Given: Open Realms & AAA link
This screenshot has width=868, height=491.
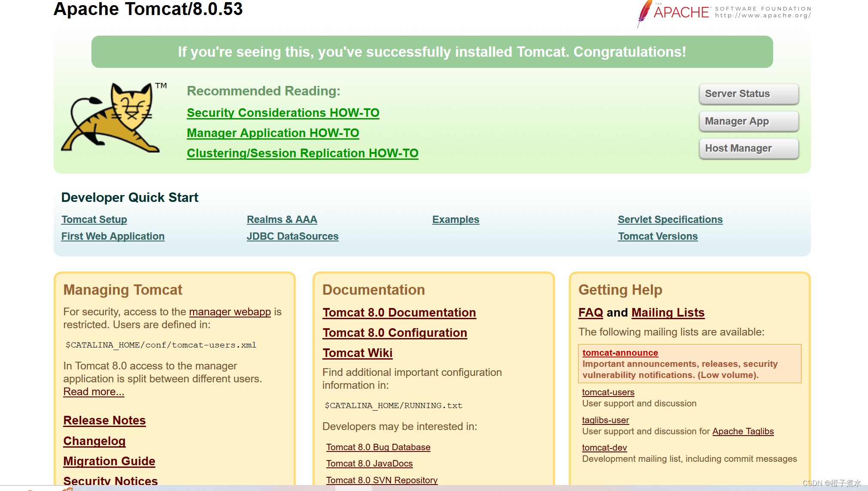Looking at the screenshot, I should (x=282, y=220).
